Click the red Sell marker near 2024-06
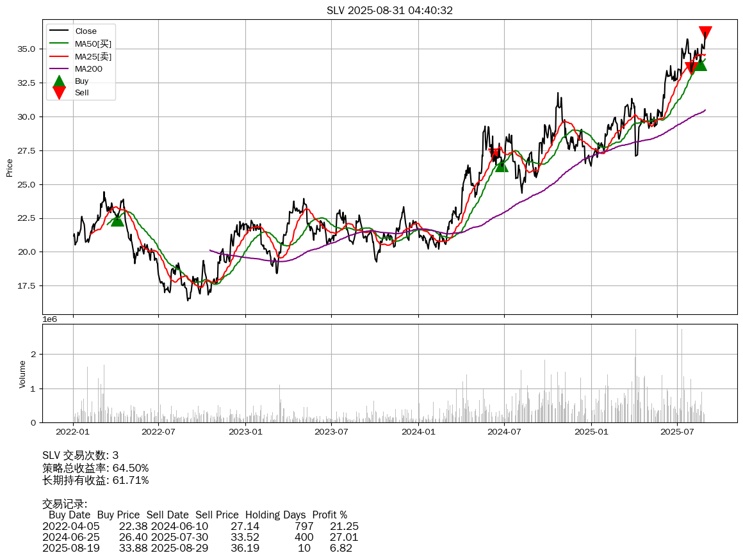The width and height of the screenshot is (743, 560). pyautogui.click(x=495, y=154)
